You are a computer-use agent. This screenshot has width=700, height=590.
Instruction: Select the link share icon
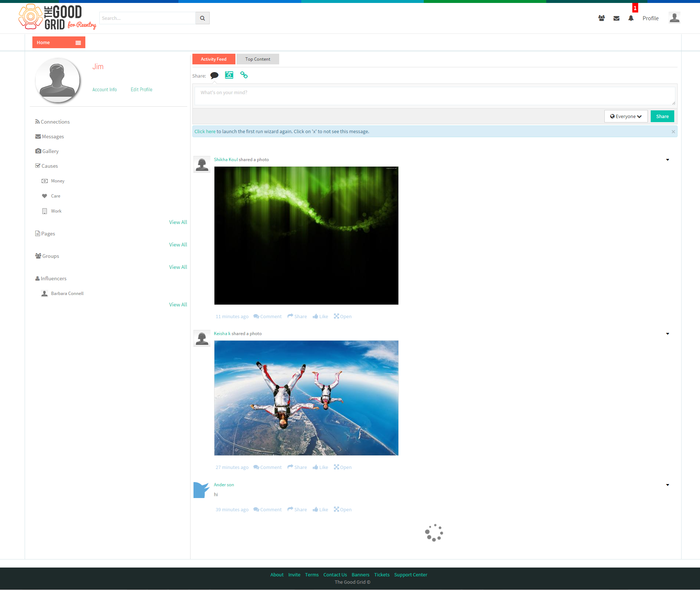click(244, 75)
